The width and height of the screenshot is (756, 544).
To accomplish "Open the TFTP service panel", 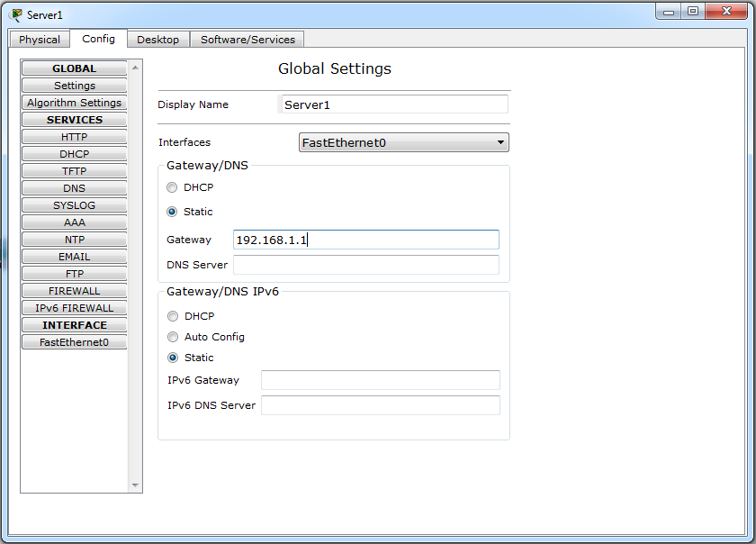I will pyautogui.click(x=74, y=170).
